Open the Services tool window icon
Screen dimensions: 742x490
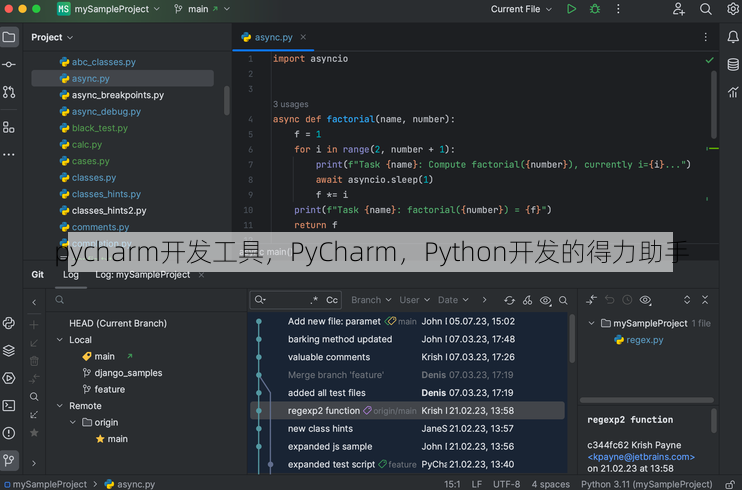coord(9,378)
